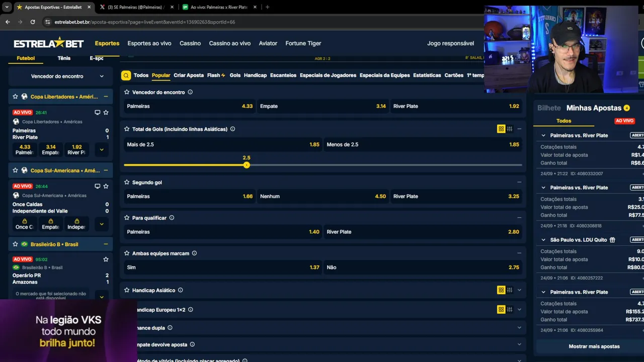Image resolution: width=644 pixels, height=362 pixels.
Task: Favorite the Segundo gol market star
Action: point(127,182)
